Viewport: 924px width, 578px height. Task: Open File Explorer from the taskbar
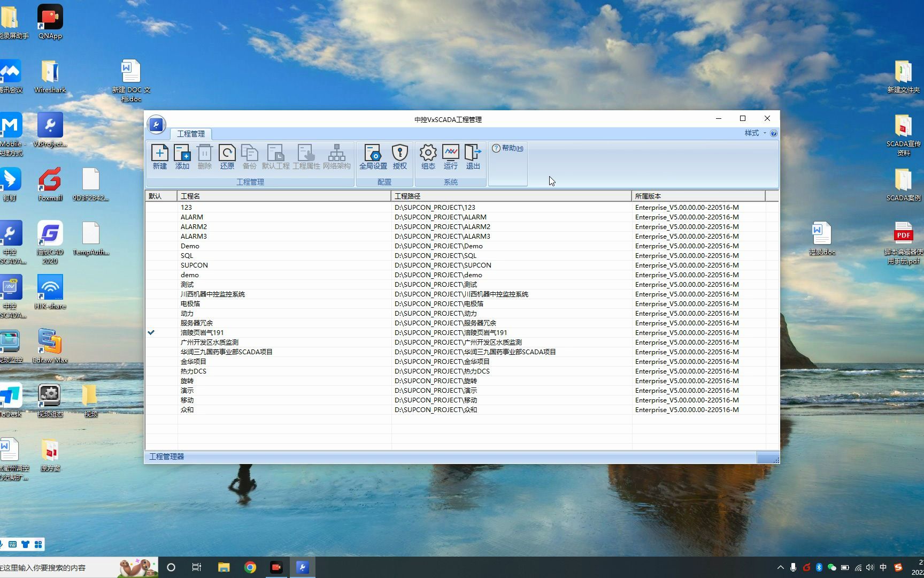coord(224,567)
